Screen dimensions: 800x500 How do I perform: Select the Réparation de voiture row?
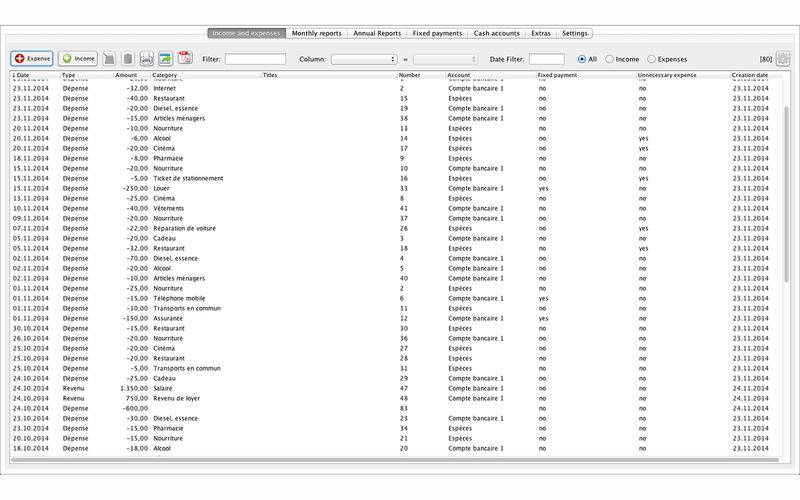pyautogui.click(x=396, y=229)
